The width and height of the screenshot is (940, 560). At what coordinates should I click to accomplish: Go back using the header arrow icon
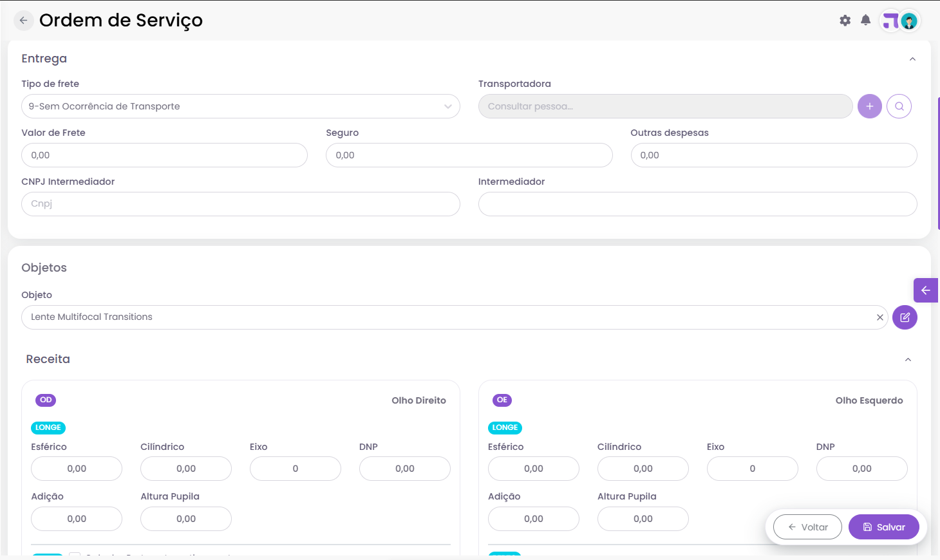[23, 21]
